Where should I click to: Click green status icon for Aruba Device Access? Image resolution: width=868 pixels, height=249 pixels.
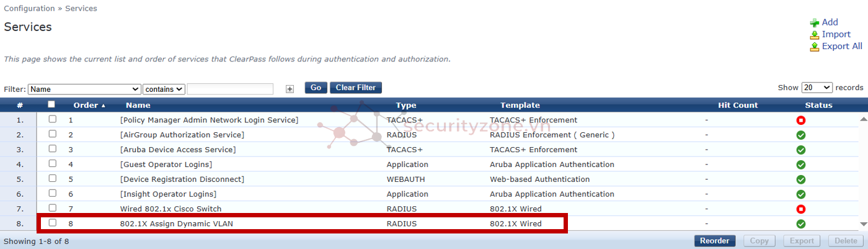tap(801, 150)
